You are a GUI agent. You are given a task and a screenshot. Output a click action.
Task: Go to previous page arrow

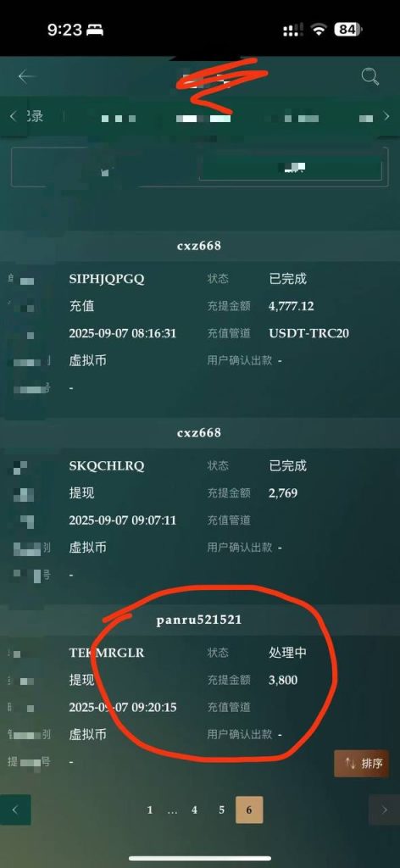point(15,810)
